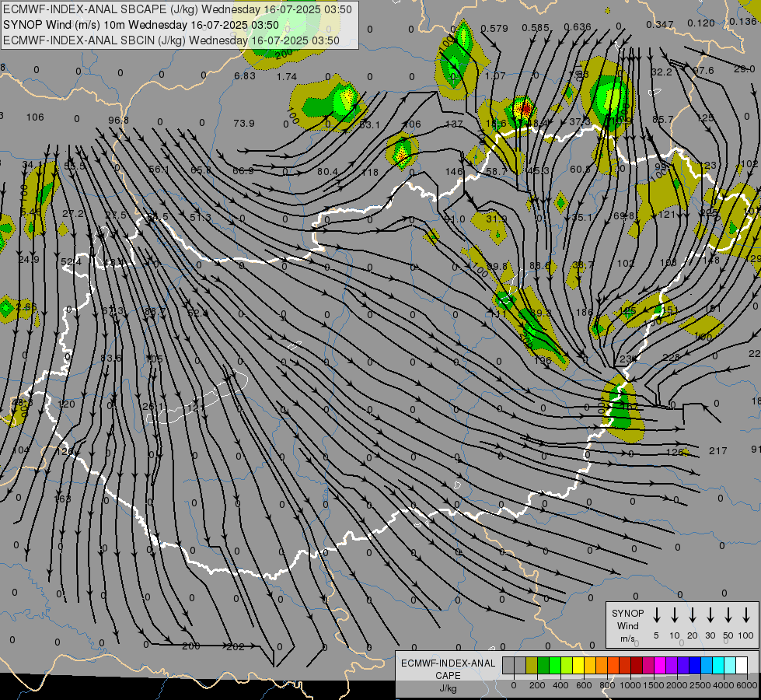Click the 100 m/s wind arrow in legend
Image resolution: width=761 pixels, height=700 pixels.
pyautogui.click(x=746, y=615)
